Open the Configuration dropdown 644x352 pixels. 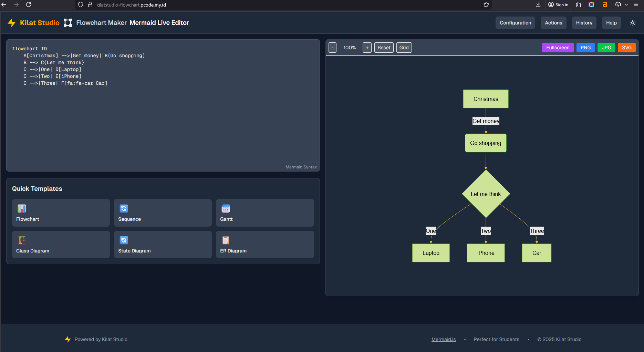515,23
